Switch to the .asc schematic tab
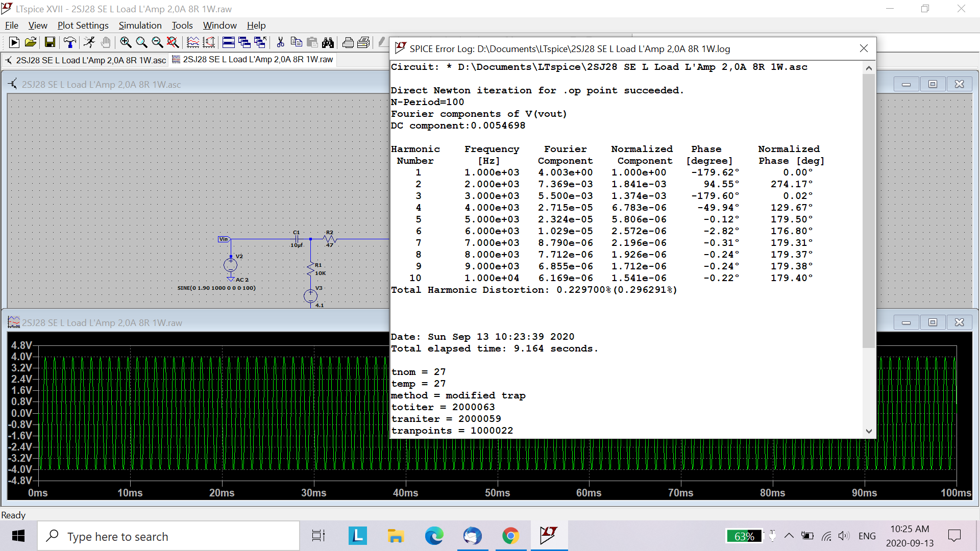The image size is (980, 551). click(85, 60)
